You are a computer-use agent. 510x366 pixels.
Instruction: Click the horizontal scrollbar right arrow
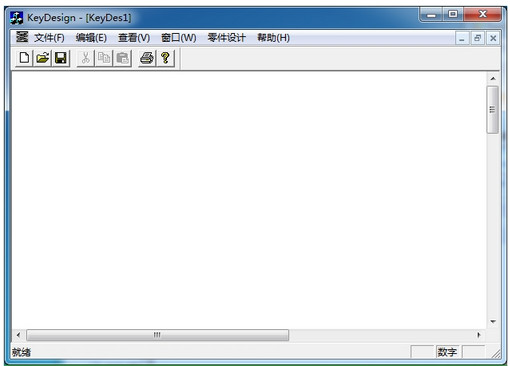coord(479,335)
